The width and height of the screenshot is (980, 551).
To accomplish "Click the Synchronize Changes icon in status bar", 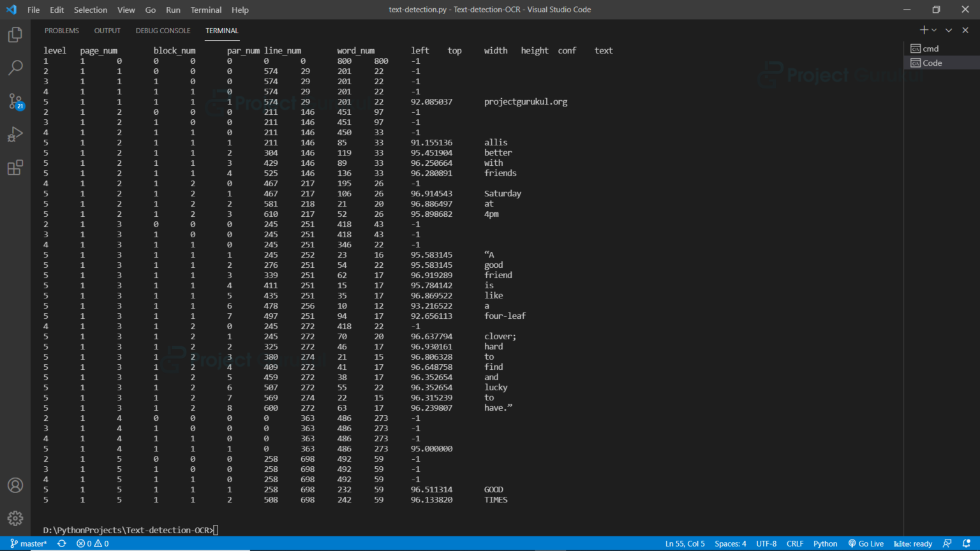I will (x=62, y=543).
